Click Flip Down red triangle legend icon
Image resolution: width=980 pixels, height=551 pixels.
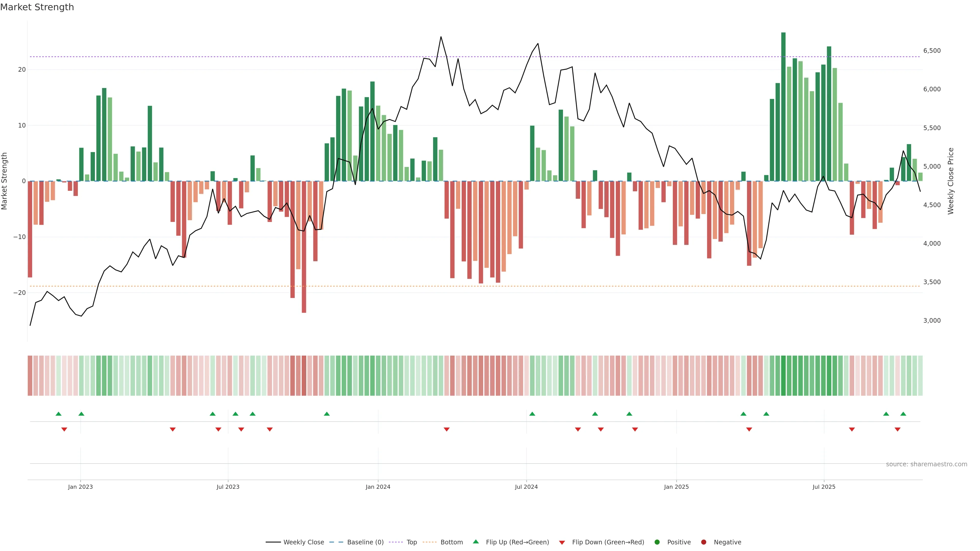point(562,543)
